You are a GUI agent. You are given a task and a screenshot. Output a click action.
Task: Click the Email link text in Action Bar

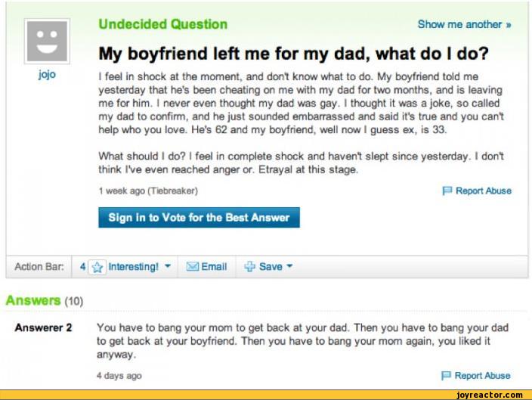coord(214,267)
